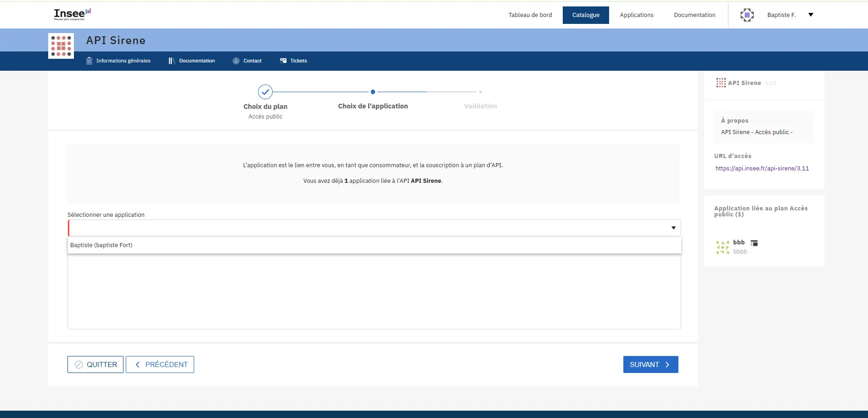Click the bbb application name
Image resolution: width=868 pixels, height=418 pixels.
(x=739, y=242)
